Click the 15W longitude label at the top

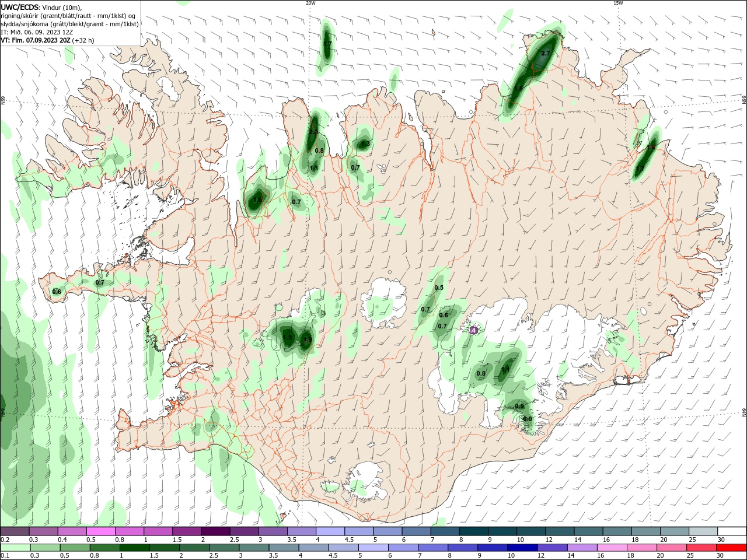coord(618,3)
